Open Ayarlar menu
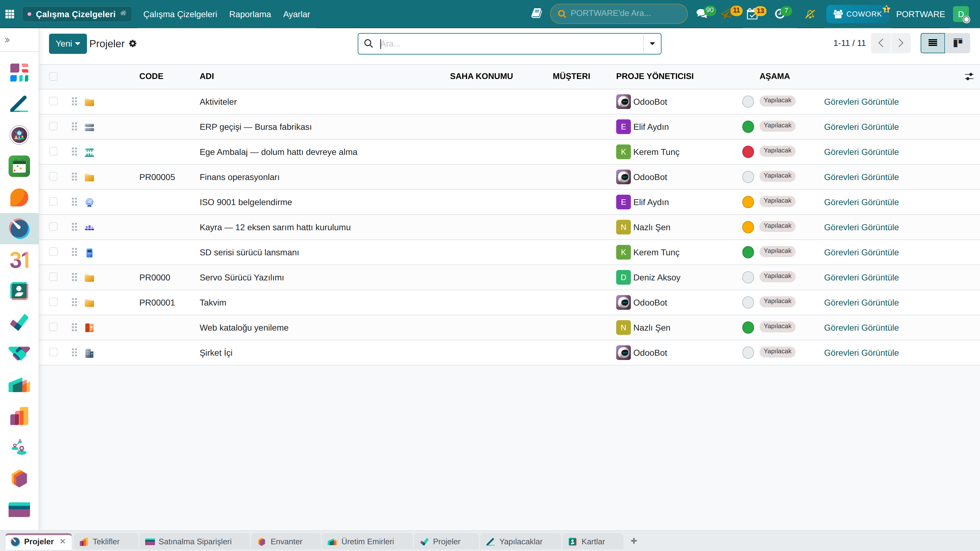This screenshot has width=980, height=551. pos(296,14)
